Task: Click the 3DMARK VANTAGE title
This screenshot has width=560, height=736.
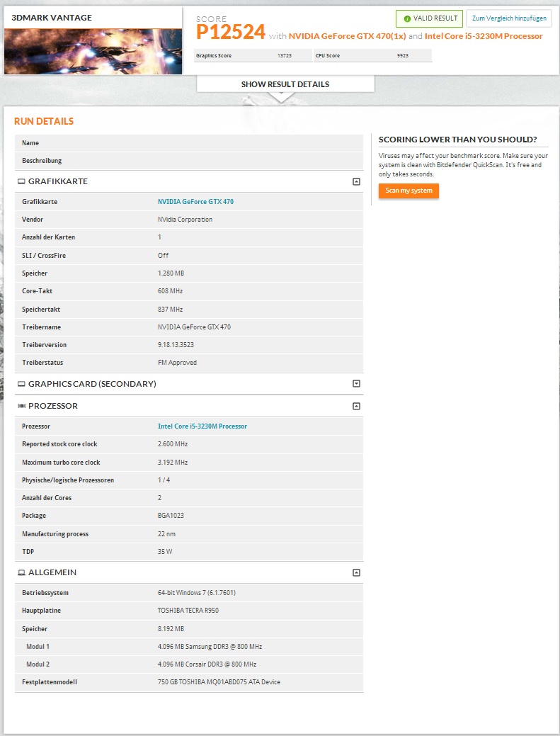Action: pos(52,18)
